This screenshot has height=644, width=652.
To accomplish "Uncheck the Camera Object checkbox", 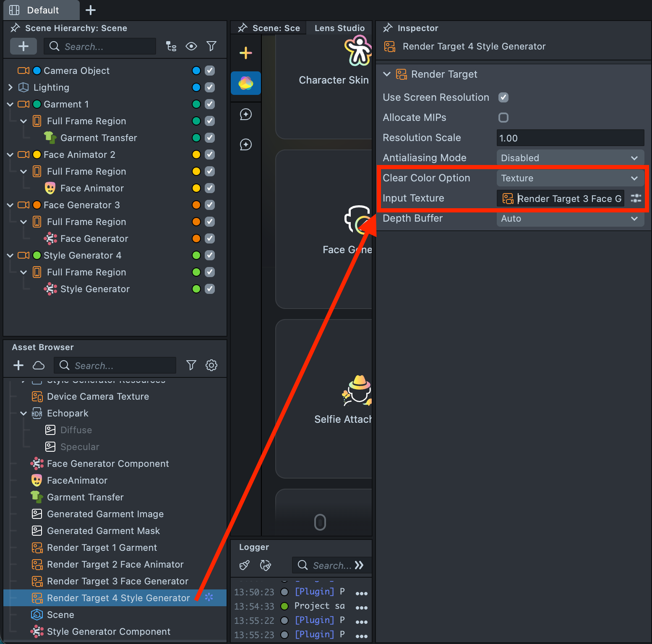I will click(x=210, y=71).
